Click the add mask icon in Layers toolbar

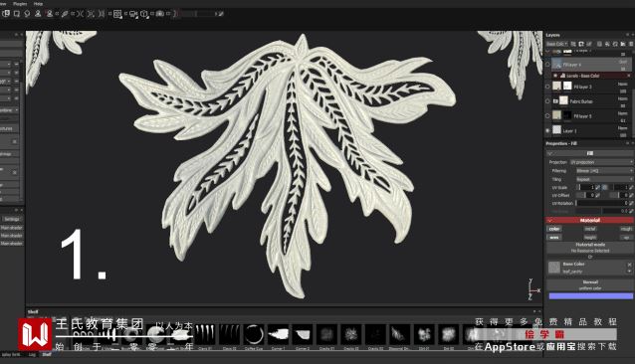(581, 44)
